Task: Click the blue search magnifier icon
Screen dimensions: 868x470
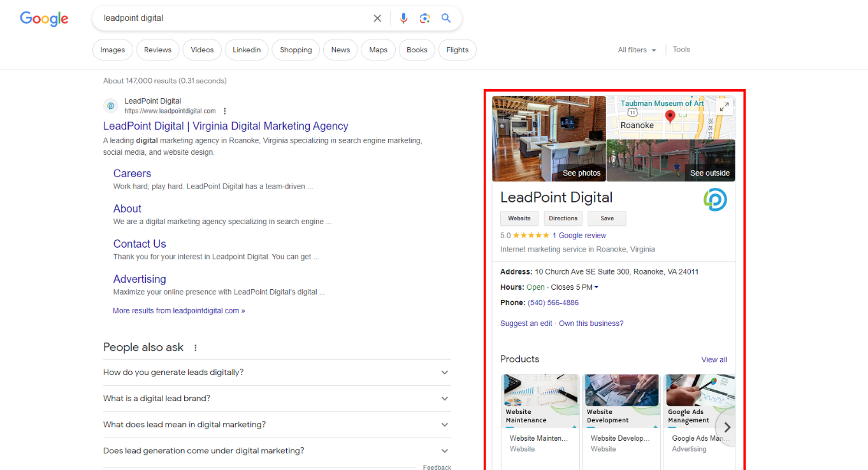Action: point(446,18)
